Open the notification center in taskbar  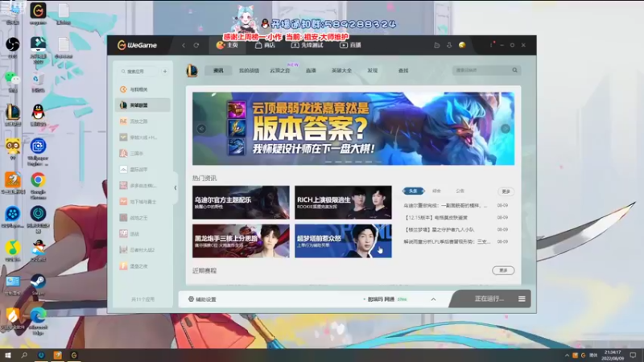point(633,355)
